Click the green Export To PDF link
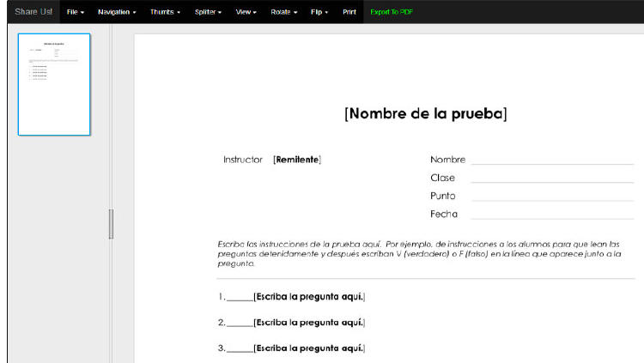644x363 pixels. tap(392, 12)
